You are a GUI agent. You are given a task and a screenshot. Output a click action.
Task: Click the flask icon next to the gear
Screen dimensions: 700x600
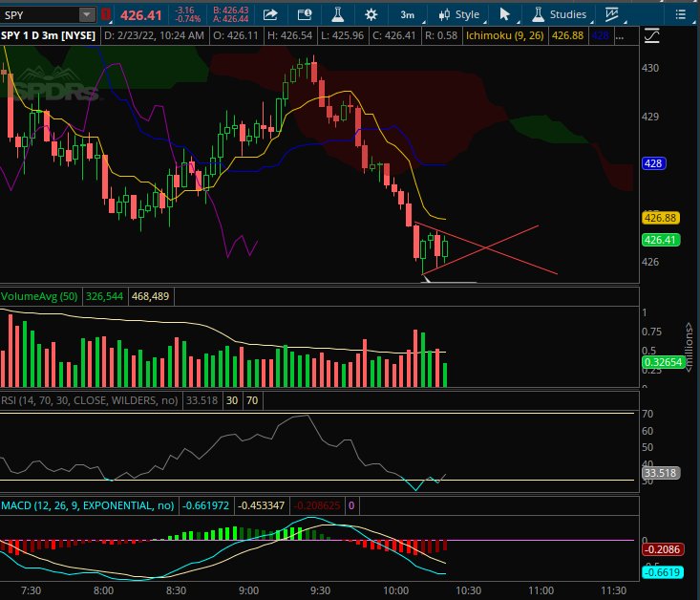pyautogui.click(x=337, y=14)
